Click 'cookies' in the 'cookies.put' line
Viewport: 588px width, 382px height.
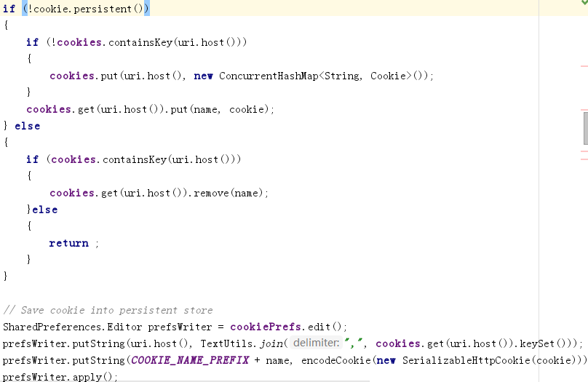[x=71, y=76]
